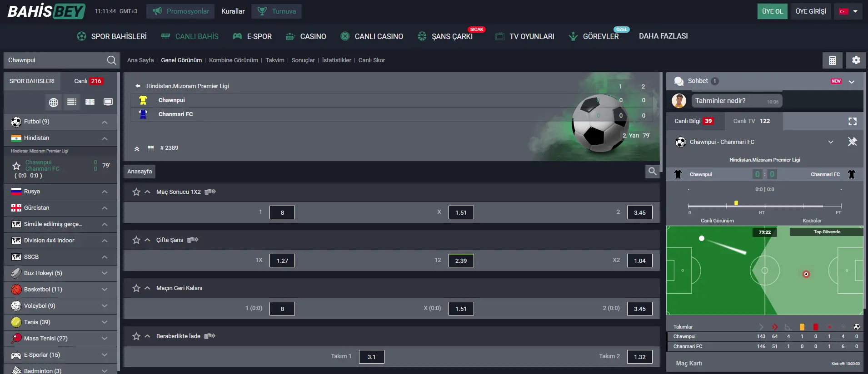Image resolution: width=868 pixels, height=374 pixels.
Task: Click the Tahminler nedir? chat message
Action: pos(737,101)
